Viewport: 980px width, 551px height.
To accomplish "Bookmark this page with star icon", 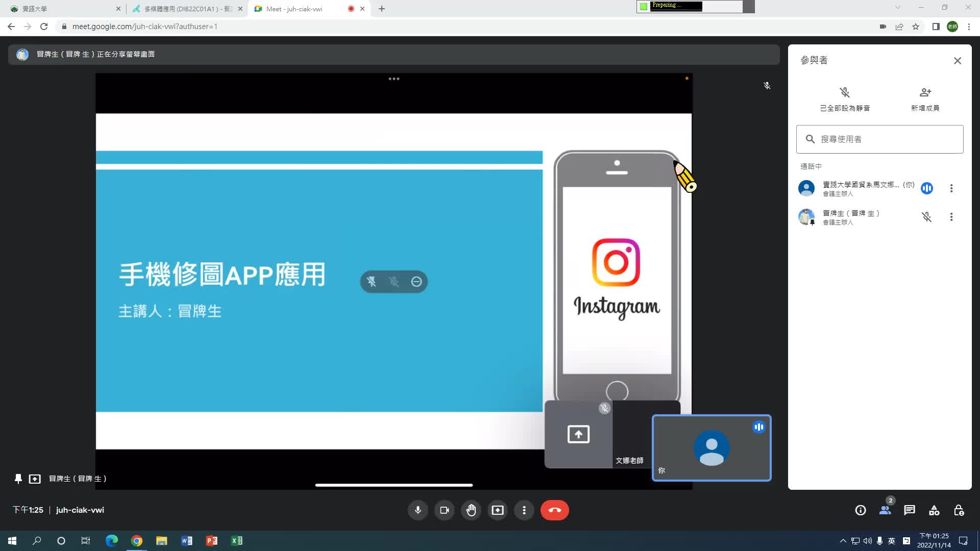I will tap(915, 27).
